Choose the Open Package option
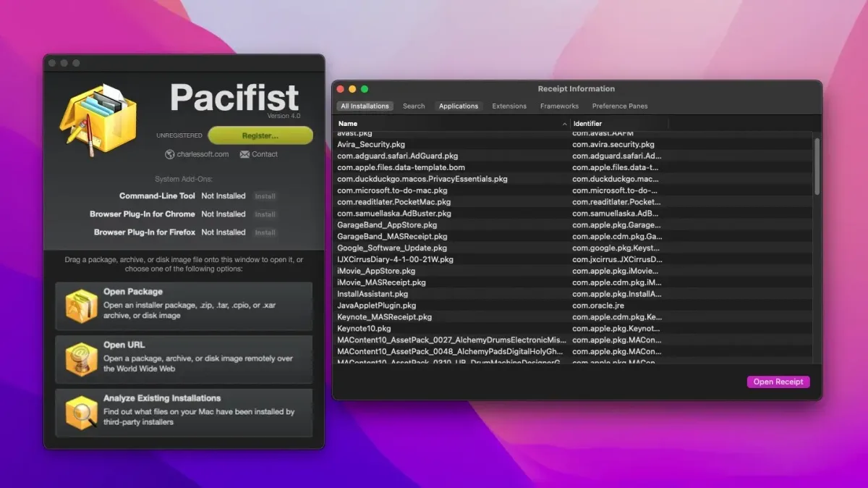This screenshot has width=868, height=488. click(184, 306)
